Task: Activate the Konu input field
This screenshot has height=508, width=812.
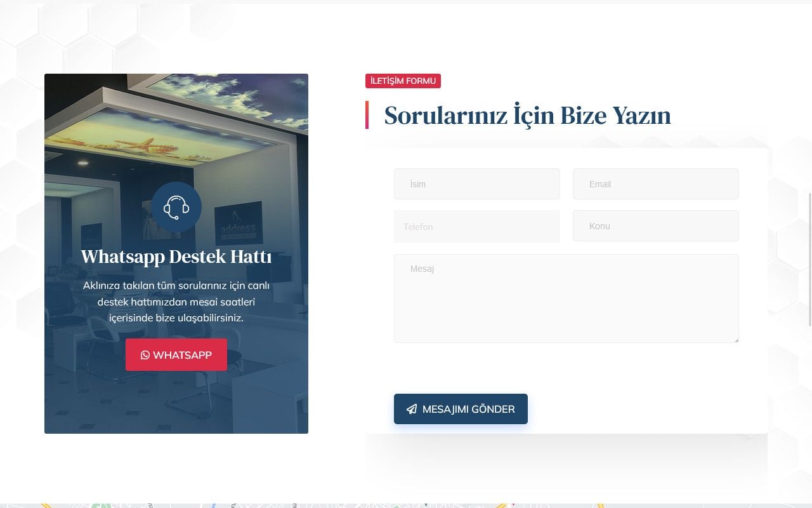Action: (656, 226)
